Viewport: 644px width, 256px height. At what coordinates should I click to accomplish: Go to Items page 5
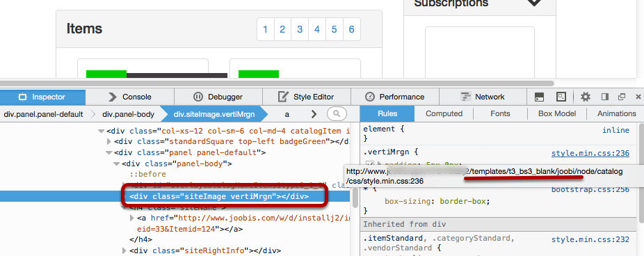(x=335, y=29)
